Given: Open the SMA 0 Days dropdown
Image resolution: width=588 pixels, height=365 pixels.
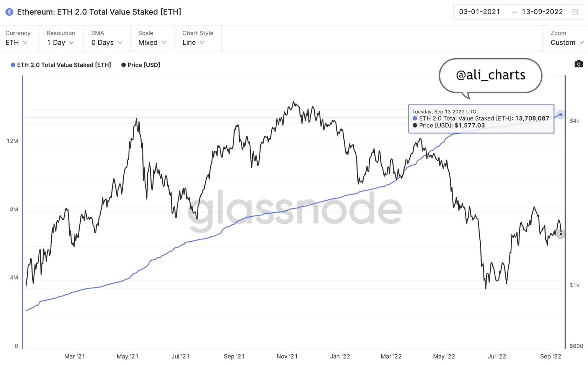Looking at the screenshot, I should [106, 43].
